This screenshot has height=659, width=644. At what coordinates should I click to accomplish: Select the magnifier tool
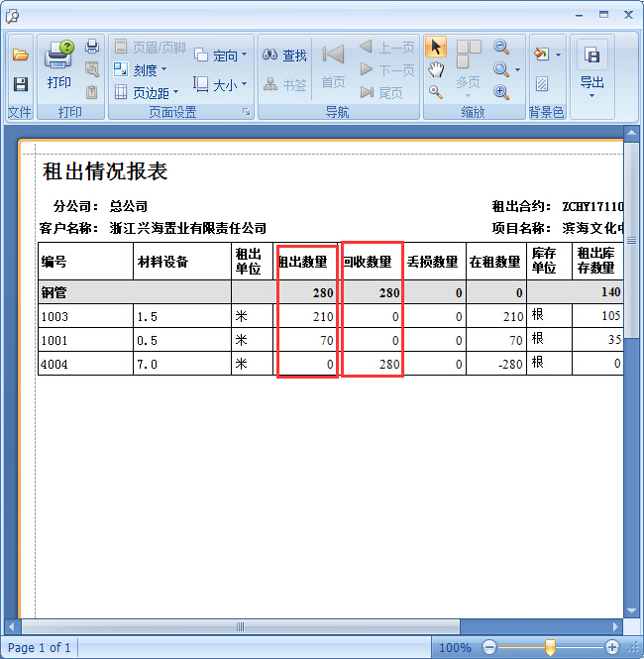click(x=436, y=92)
